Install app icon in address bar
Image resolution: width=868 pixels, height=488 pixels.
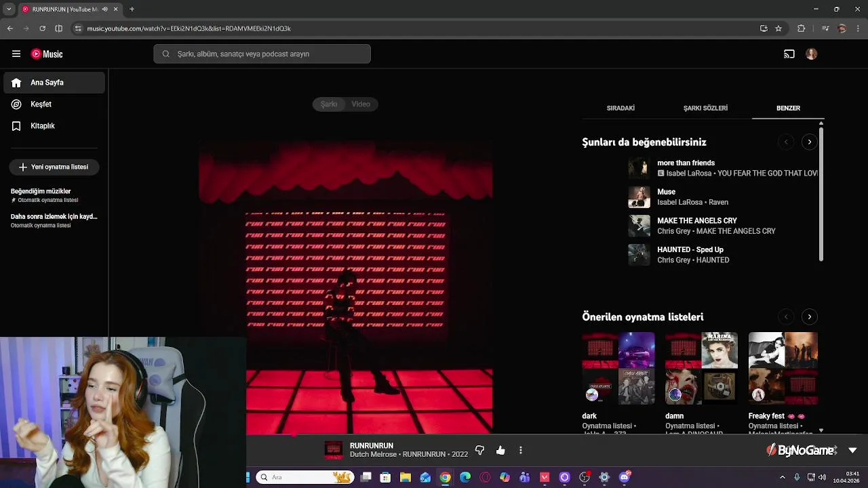pyautogui.click(x=764, y=28)
